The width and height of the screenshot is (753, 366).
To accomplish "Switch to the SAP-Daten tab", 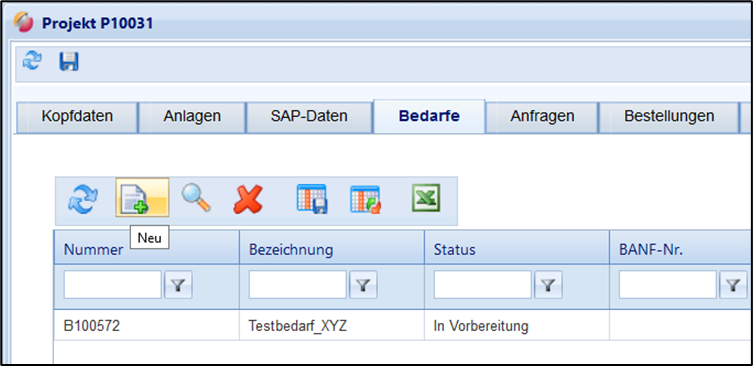I will 309,116.
